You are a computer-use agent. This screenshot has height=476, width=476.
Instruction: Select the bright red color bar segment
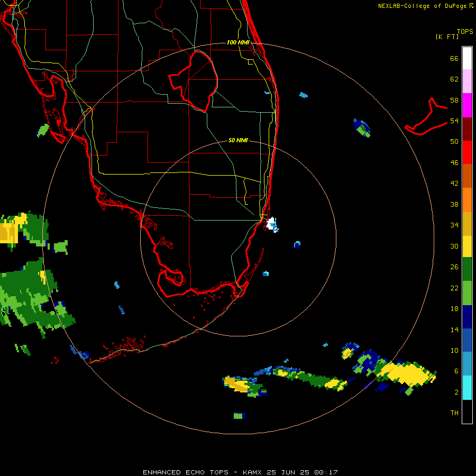467,152
